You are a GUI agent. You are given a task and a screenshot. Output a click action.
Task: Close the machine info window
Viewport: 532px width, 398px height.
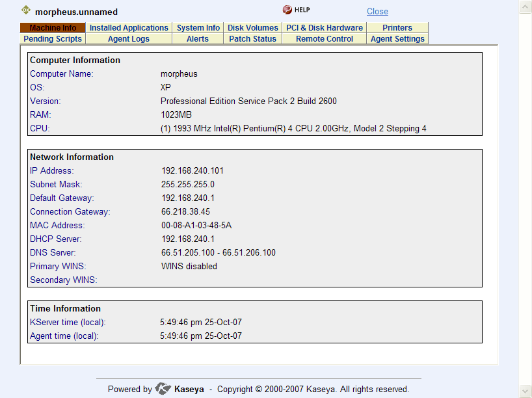coord(377,11)
